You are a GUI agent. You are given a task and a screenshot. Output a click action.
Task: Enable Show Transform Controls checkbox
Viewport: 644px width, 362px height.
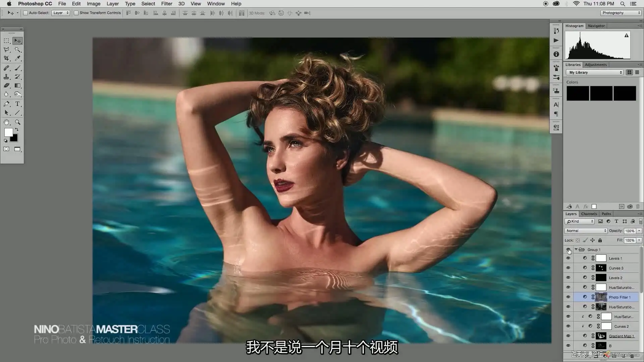(x=76, y=13)
